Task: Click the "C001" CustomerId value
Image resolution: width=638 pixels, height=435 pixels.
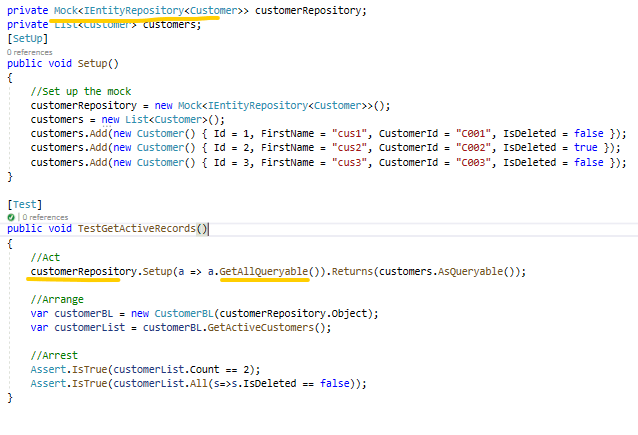Action: [473, 133]
